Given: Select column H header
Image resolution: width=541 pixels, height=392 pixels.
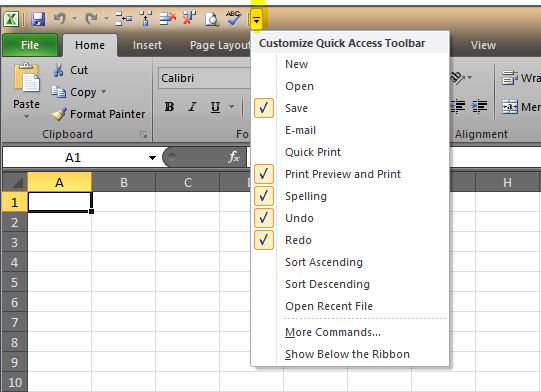Looking at the screenshot, I should [507, 183].
